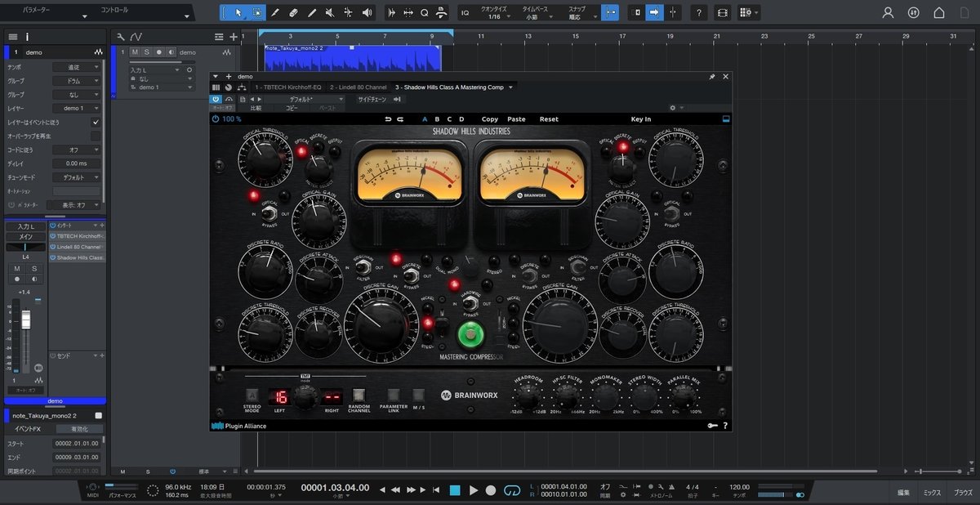980x505 pixels.
Task: Click the Zoom magnifier icon
Action: pyautogui.click(x=425, y=12)
